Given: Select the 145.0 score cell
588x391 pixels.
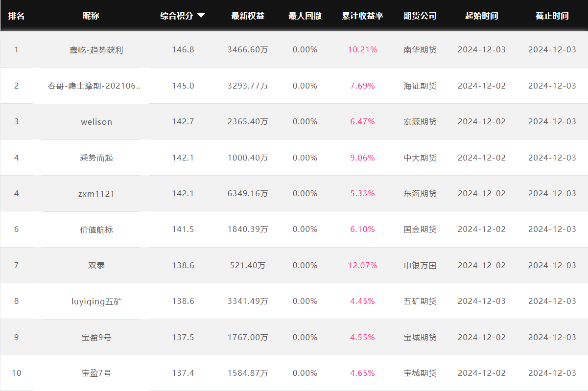Looking at the screenshot, I should point(183,86).
